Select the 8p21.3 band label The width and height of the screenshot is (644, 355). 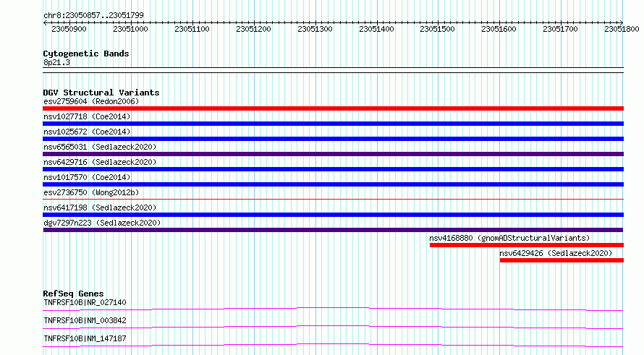tap(56, 63)
